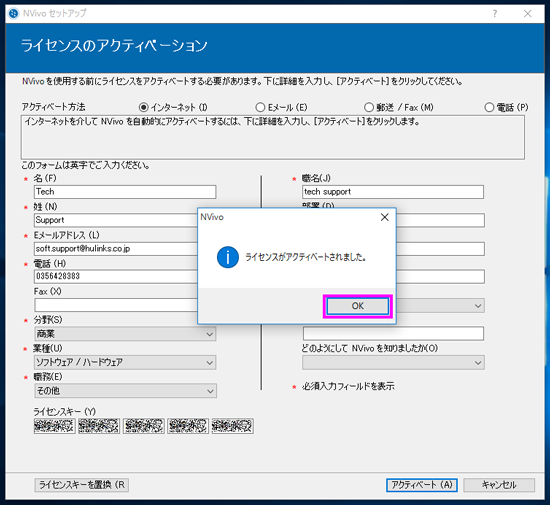This screenshot has height=505, width=550.
Task: Close the NVivo message dialog with X
Action: click(385, 217)
